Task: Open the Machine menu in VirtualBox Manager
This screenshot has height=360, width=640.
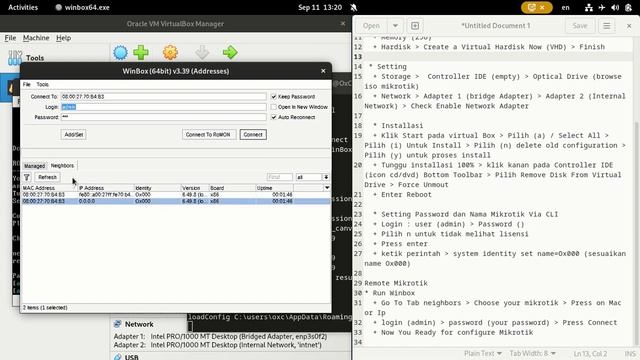Action: 36,38
